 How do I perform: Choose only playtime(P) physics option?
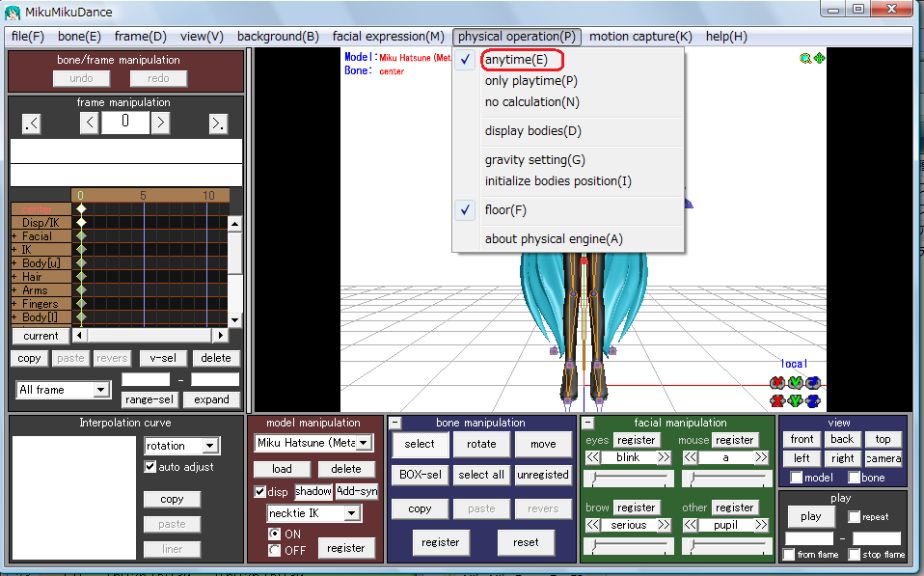(530, 81)
